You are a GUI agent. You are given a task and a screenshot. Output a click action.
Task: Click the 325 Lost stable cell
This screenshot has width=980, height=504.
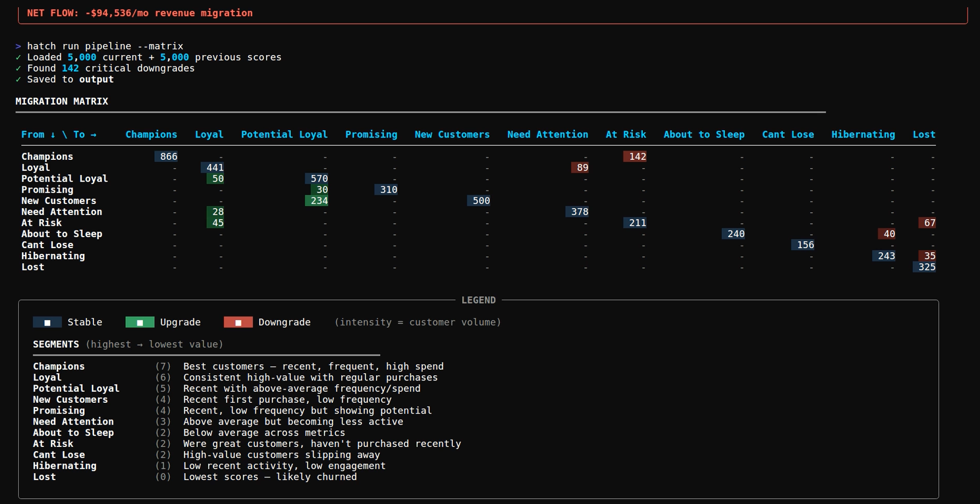coord(924,267)
